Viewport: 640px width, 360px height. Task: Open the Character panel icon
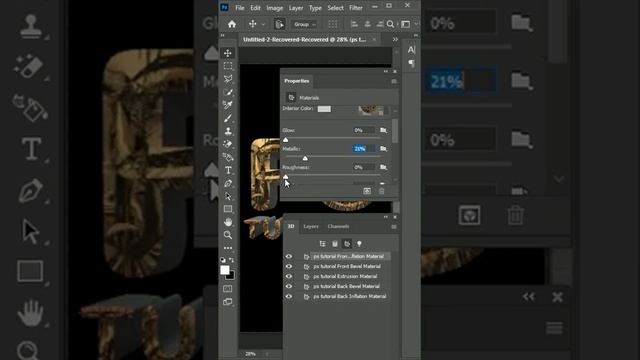coord(411,50)
